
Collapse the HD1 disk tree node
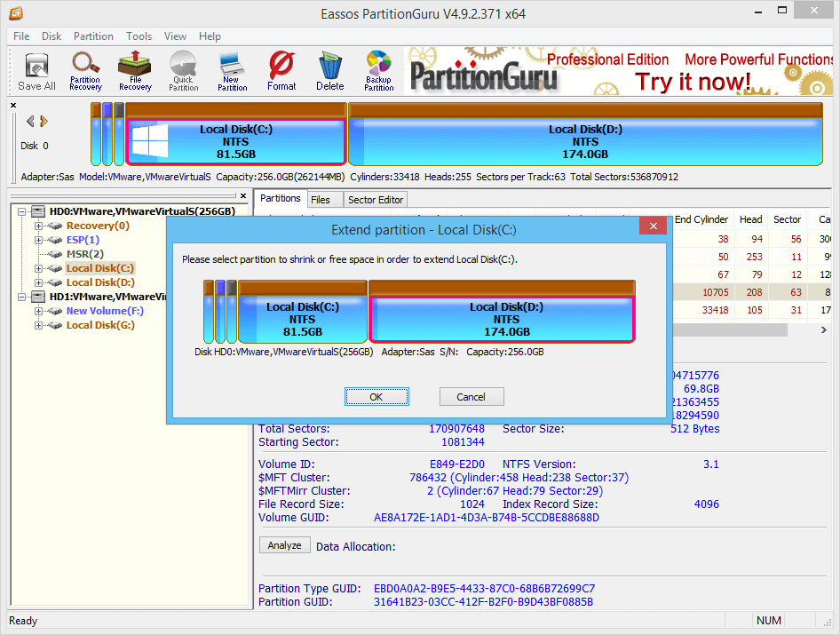[x=22, y=297]
